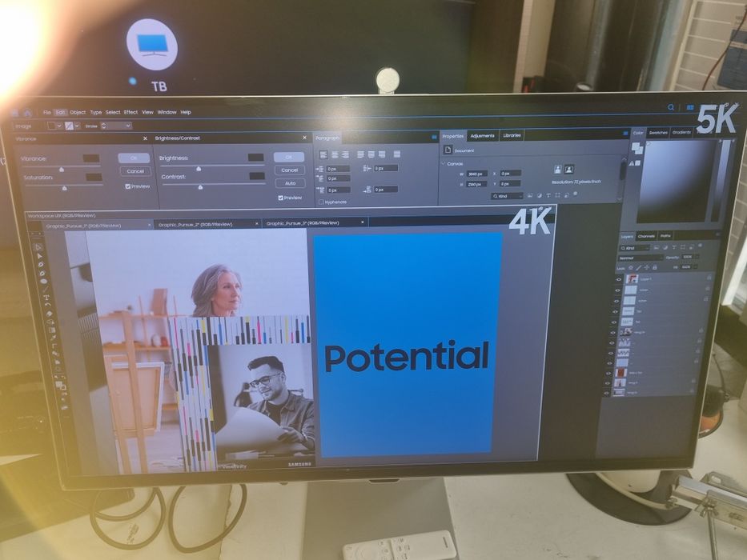Toggle Preview checkbox in the Vibrance dialog

(127, 186)
